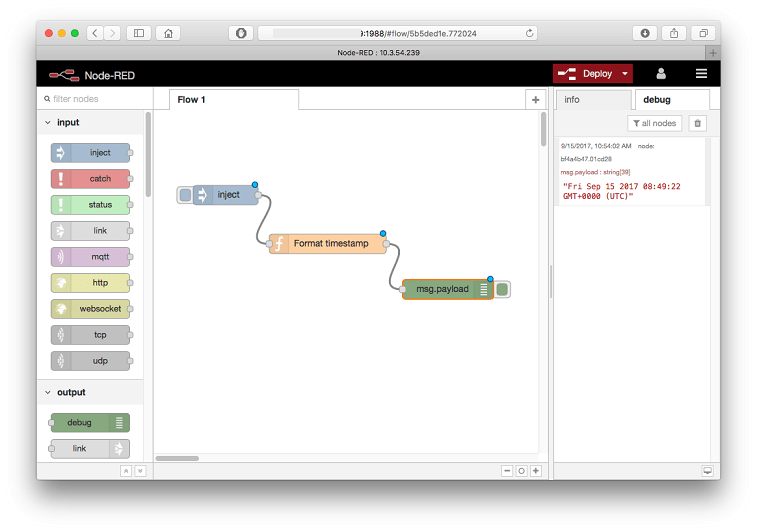The width and height of the screenshot is (757, 532).
Task: Open the hamburger main menu
Action: [x=701, y=73]
